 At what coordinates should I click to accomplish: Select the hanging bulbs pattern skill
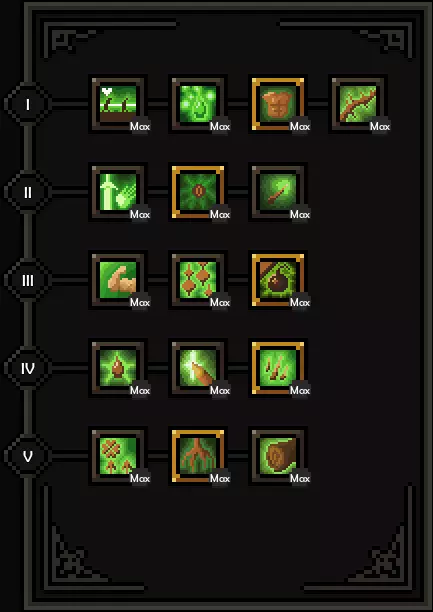pos(198,280)
